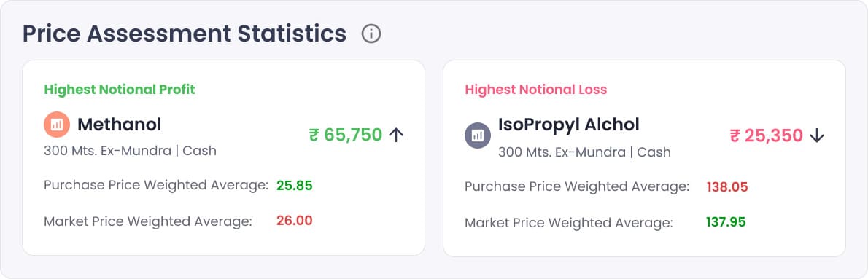Select the IsoPropyl Alchol product name
This screenshot has height=279, width=868.
click(568, 125)
